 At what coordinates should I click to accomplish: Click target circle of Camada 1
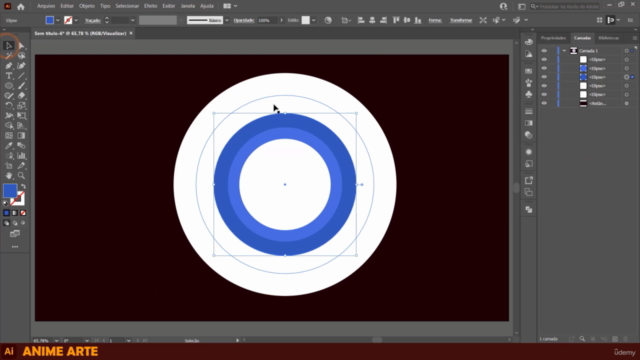[x=626, y=51]
